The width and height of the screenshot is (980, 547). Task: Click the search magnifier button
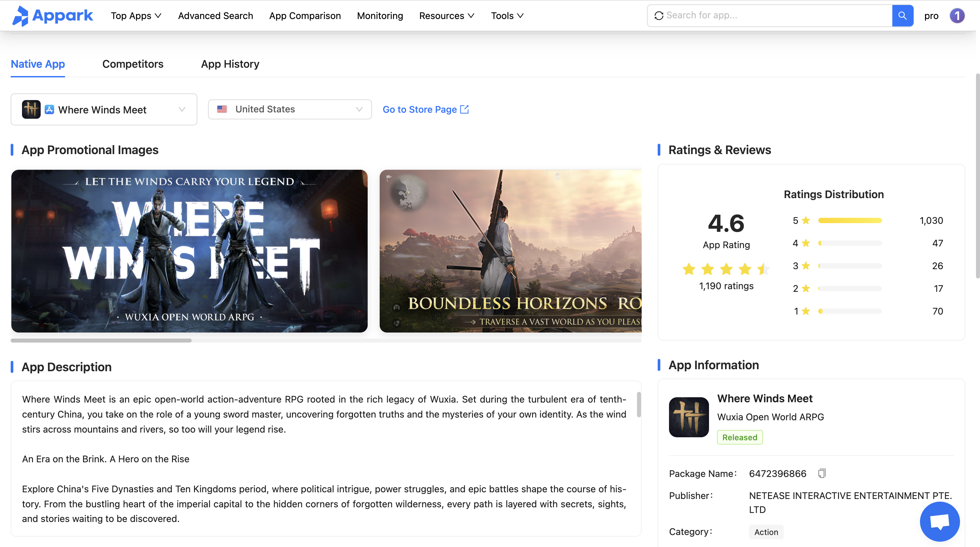[902, 16]
